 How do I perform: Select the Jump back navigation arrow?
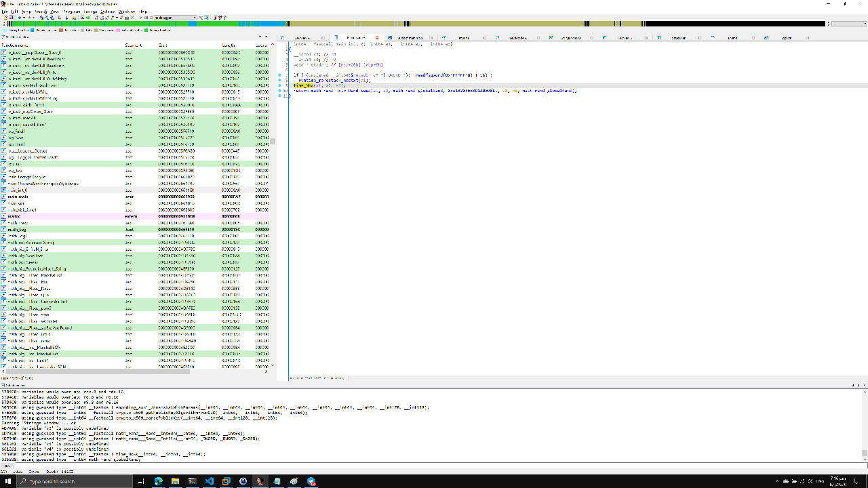pyautogui.click(x=19, y=18)
